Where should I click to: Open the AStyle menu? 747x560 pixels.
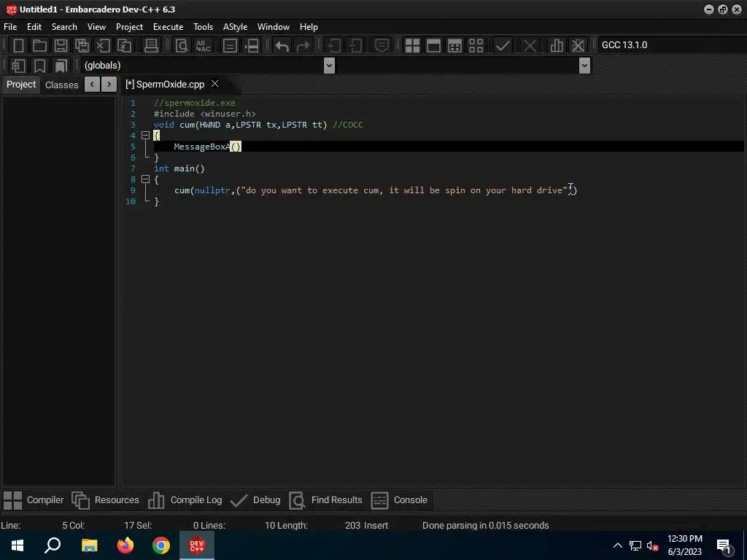235,27
